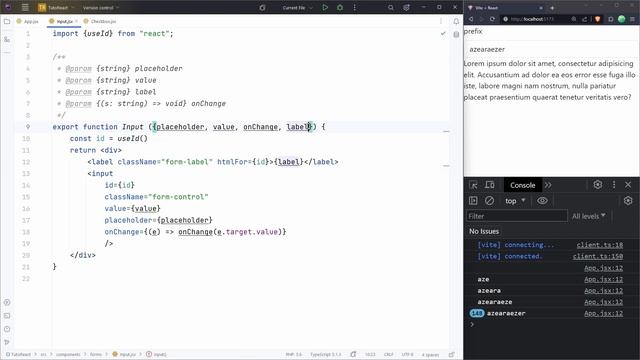Click the Input.jsx breadcrumb in status bar

124,354
